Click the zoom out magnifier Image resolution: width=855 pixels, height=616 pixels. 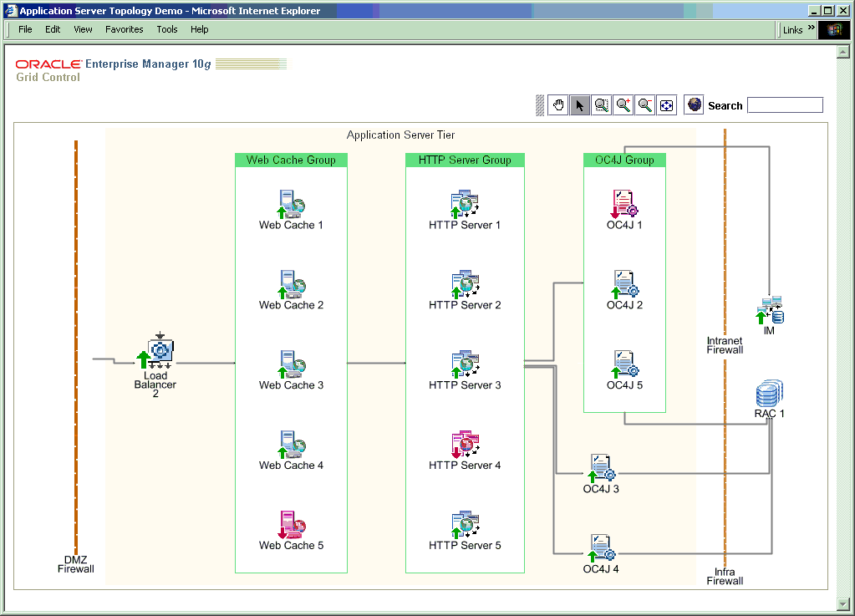tap(645, 105)
